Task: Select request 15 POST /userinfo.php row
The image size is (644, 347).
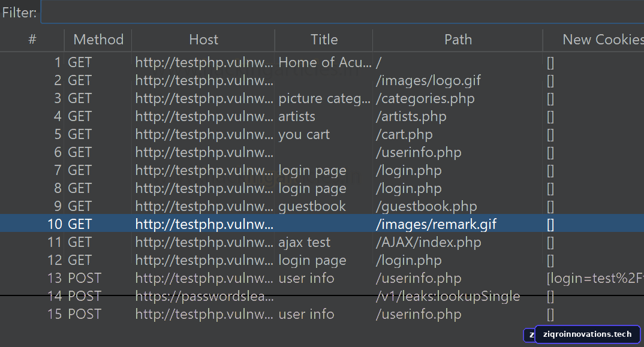Action: (x=322, y=315)
